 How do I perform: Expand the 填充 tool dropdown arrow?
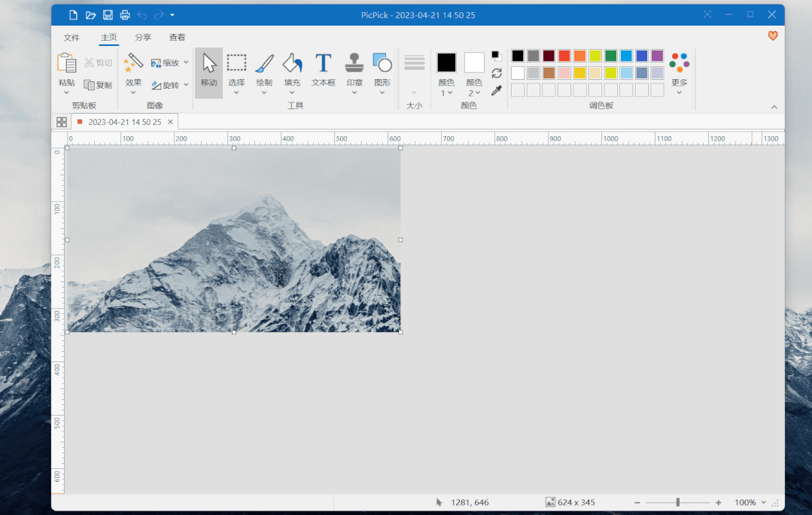(x=291, y=93)
